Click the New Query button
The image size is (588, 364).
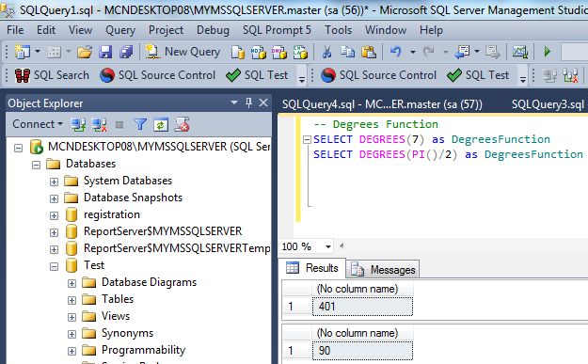tap(183, 52)
